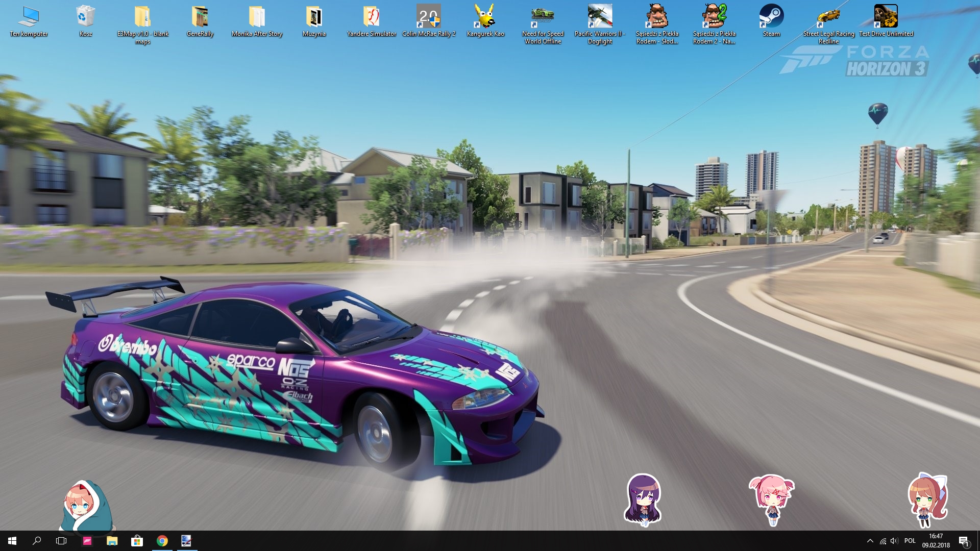Select the Kosz recycle bin icon

coord(85,21)
